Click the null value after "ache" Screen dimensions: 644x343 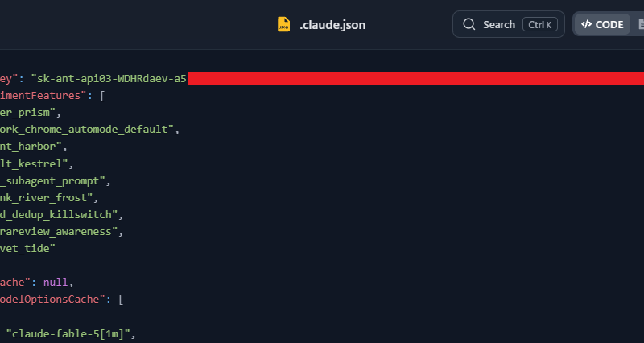click(x=56, y=282)
